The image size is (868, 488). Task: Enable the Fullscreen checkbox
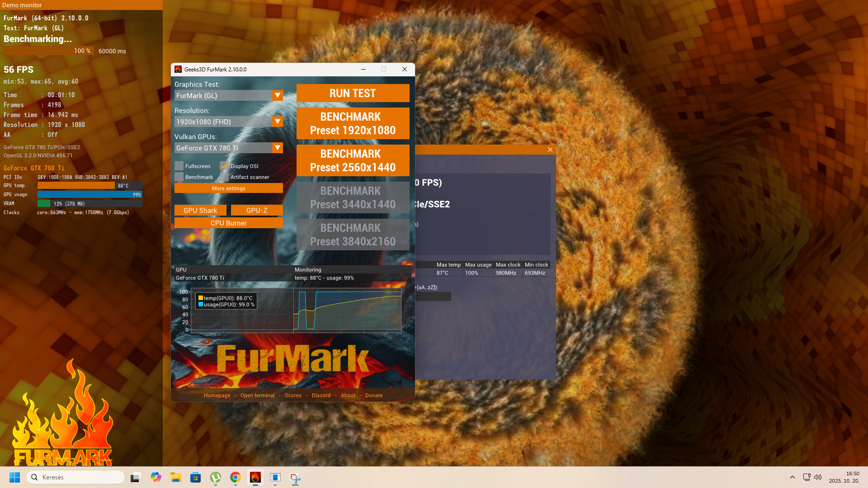[179, 166]
